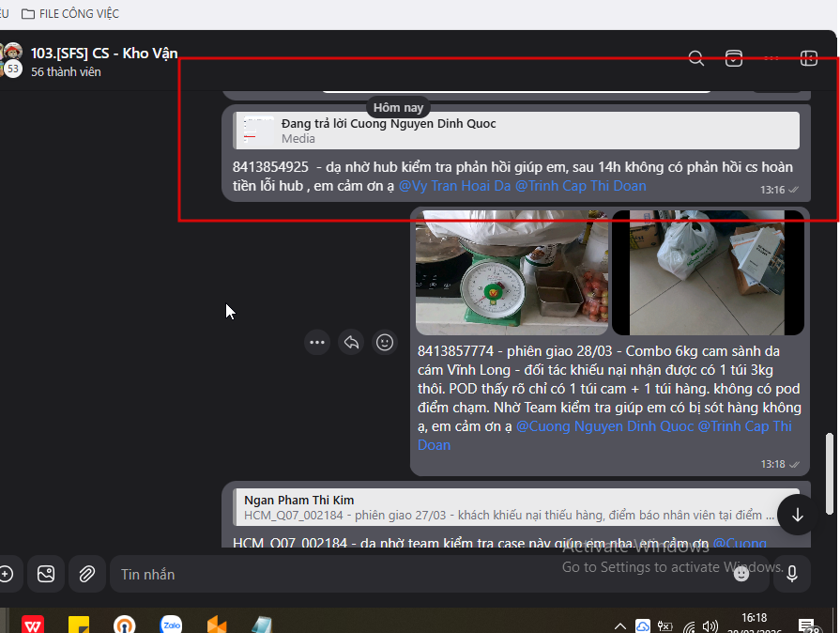The height and width of the screenshot is (633, 840).
Task: Click order code 8413857774 message text
Action: click(x=455, y=351)
